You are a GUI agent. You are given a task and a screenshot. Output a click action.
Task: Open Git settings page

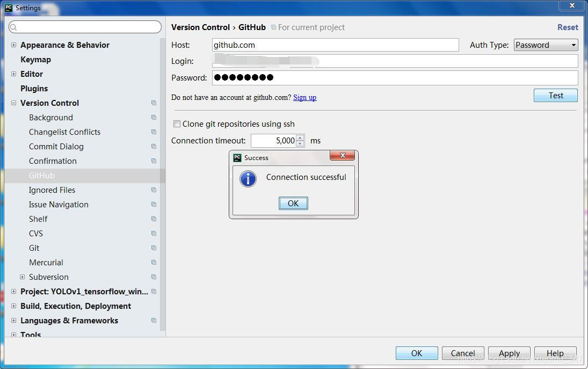point(34,248)
